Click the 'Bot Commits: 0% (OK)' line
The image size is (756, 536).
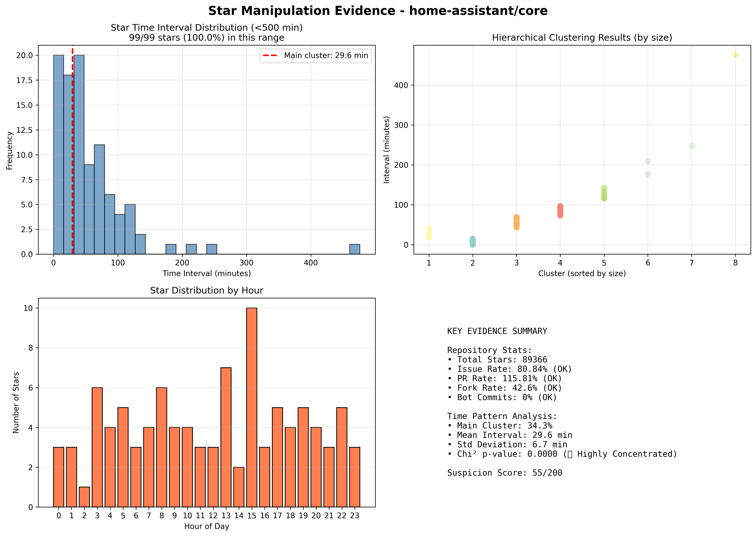pos(502,397)
